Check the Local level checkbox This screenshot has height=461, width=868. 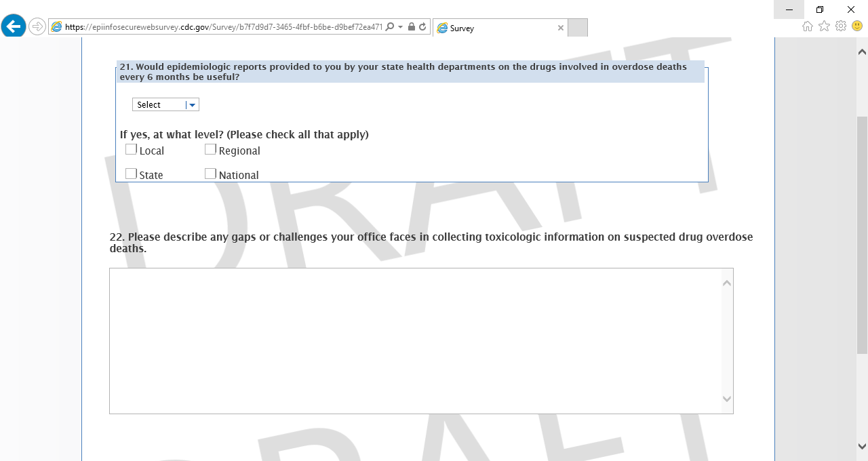(x=131, y=149)
